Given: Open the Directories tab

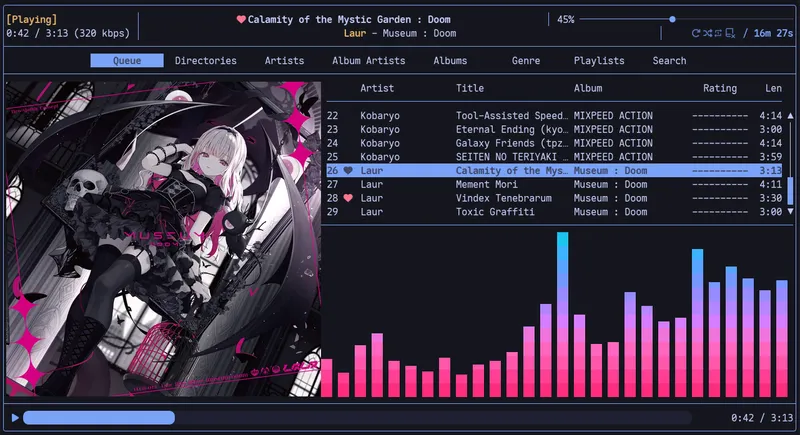Looking at the screenshot, I should (206, 61).
